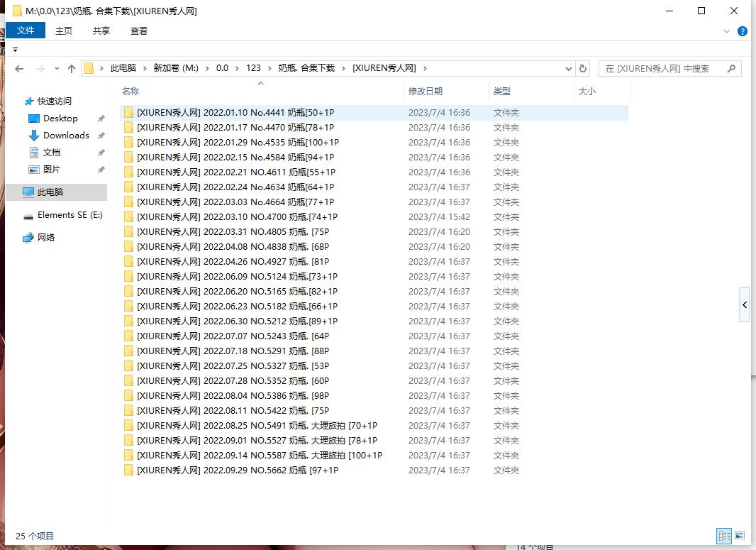Screen dimensions: 756x550
Task: Show the preview pane side arrow
Action: tap(745, 304)
